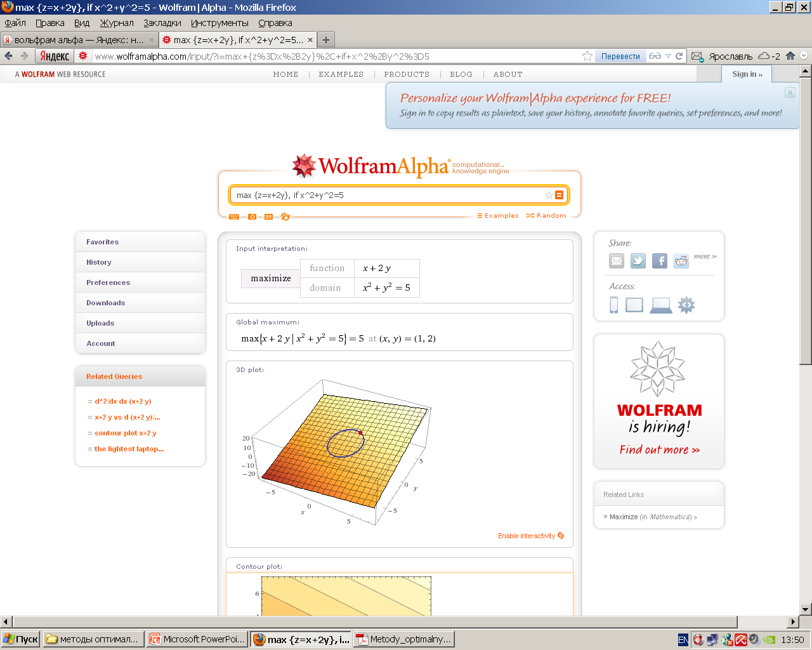This screenshot has height=650, width=812.
Task: Open the Закладки menu
Action: 162,23
